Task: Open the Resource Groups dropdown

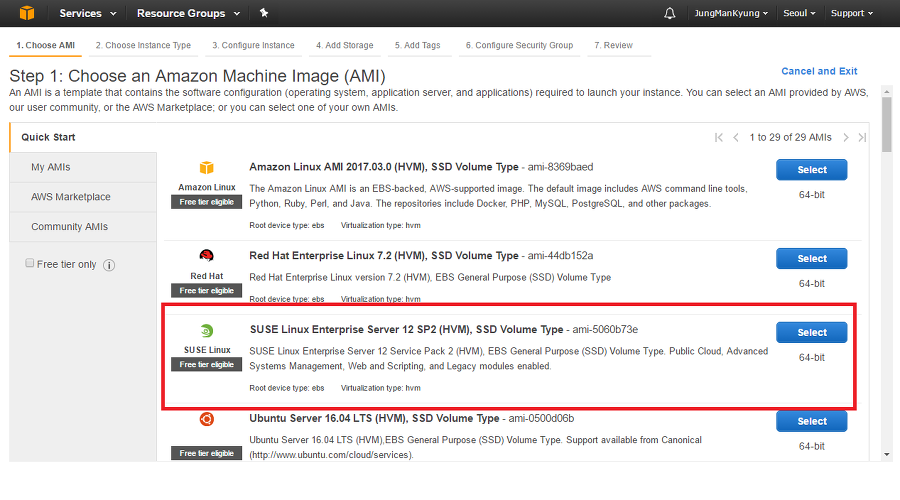Action: 188,14
